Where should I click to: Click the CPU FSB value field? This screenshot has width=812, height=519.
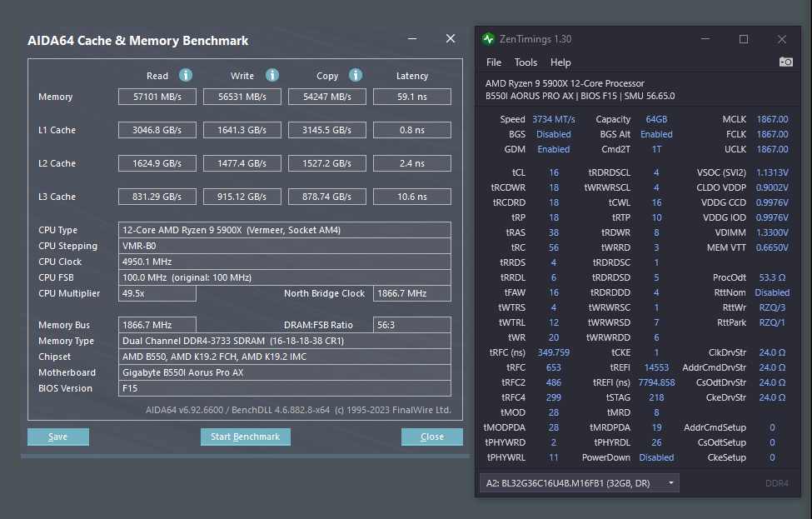click(x=284, y=277)
